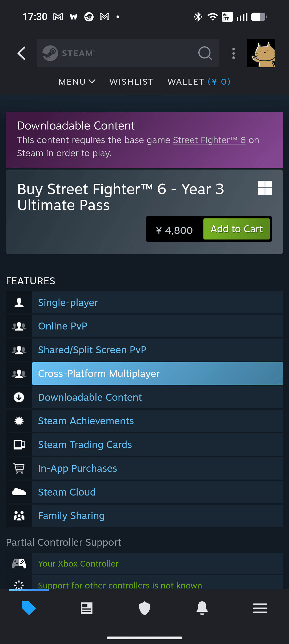Tap the In-App Purchases cart icon
This screenshot has height=644, width=289.
point(19,468)
